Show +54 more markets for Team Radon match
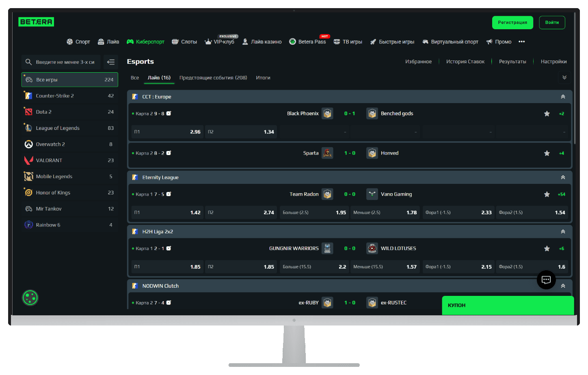Screen dimensions: 588x375 [562, 194]
